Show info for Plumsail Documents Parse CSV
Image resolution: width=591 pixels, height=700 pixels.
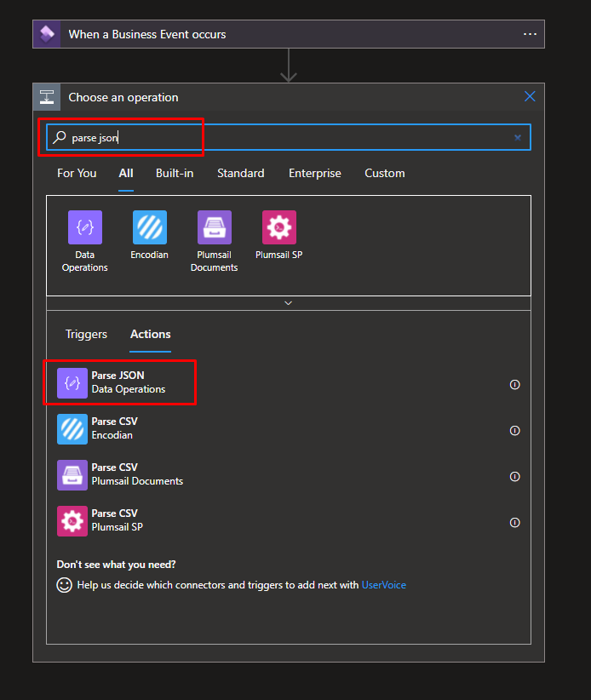(x=514, y=476)
